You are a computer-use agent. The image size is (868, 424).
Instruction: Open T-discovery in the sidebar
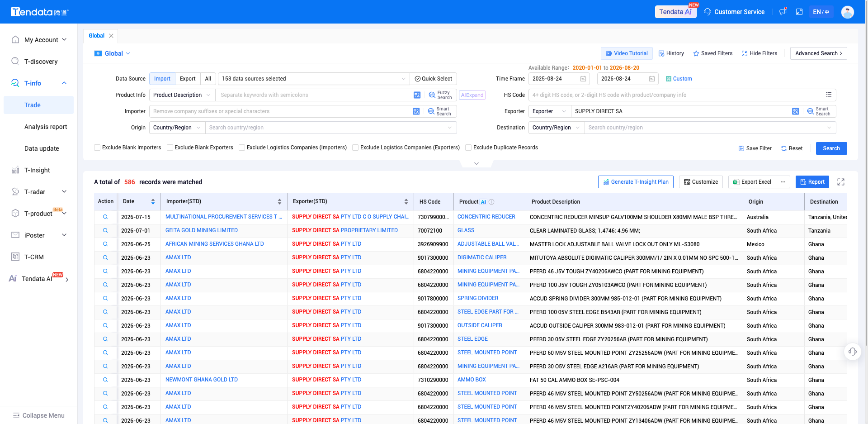point(39,62)
